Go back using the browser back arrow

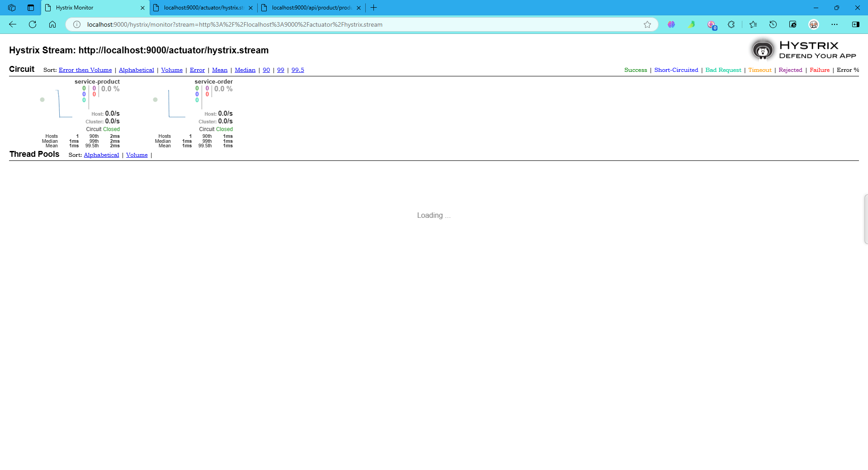[x=13, y=24]
